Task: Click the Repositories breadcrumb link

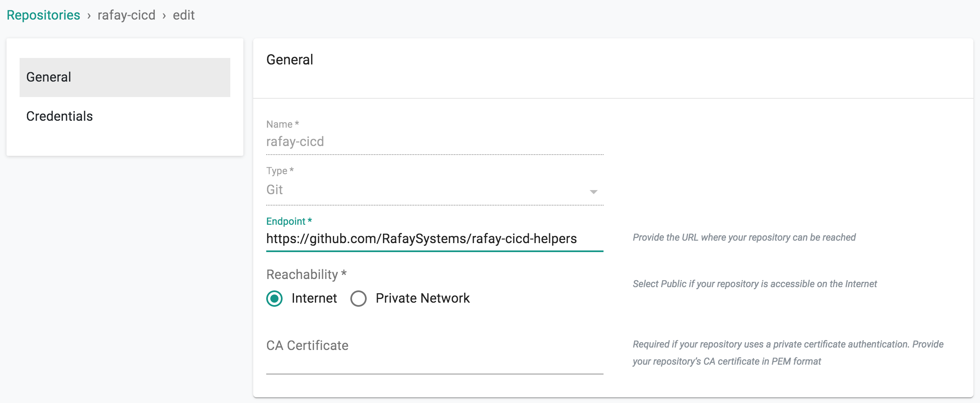Action: pyautogui.click(x=43, y=15)
